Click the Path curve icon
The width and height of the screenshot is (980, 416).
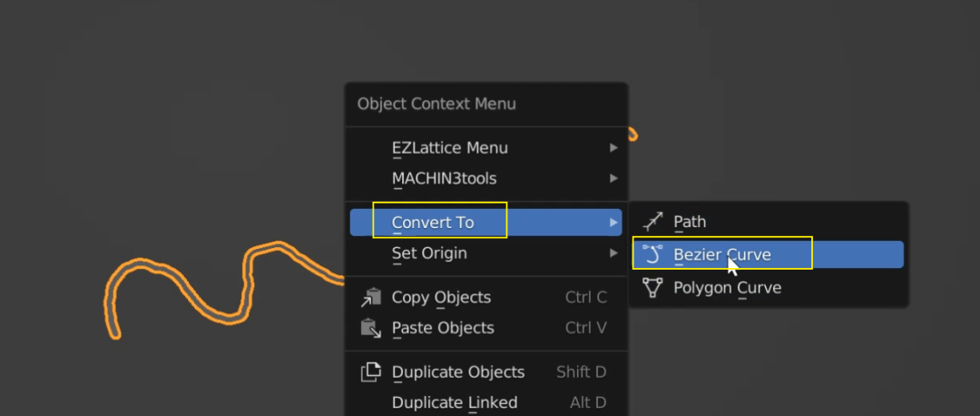click(652, 222)
